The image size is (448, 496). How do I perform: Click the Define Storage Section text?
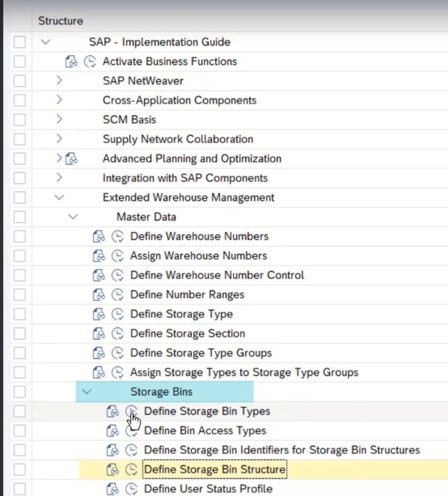coord(187,333)
